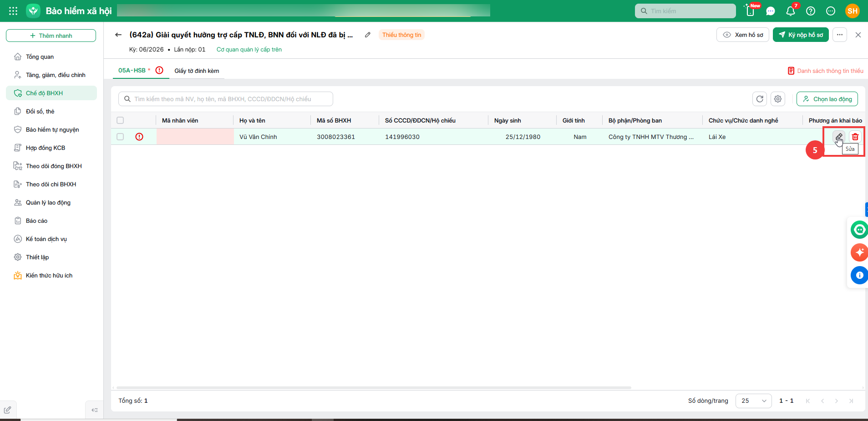The height and width of the screenshot is (421, 868).
Task: Open the ellipsis circle icon in header
Action: click(x=831, y=11)
